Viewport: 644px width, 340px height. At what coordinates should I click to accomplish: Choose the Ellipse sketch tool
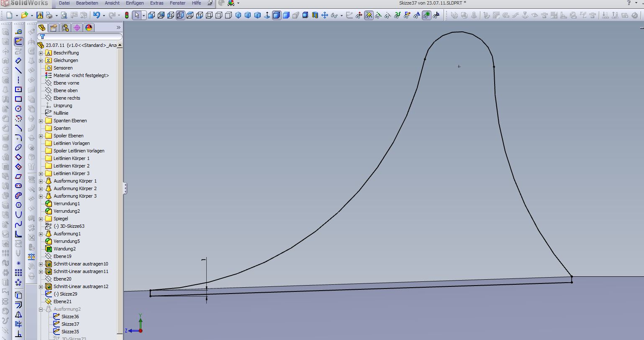point(18,147)
